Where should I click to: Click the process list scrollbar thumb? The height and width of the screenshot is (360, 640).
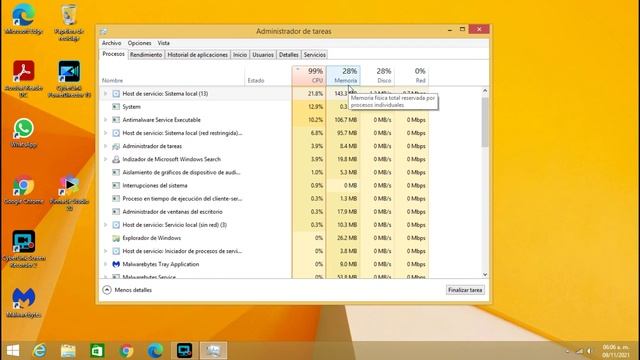pyautogui.click(x=485, y=121)
